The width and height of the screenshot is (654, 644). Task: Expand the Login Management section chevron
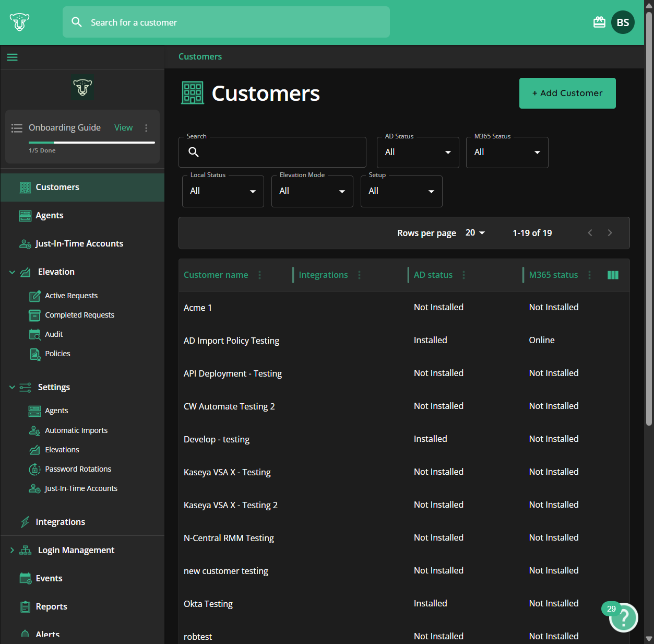[12, 550]
